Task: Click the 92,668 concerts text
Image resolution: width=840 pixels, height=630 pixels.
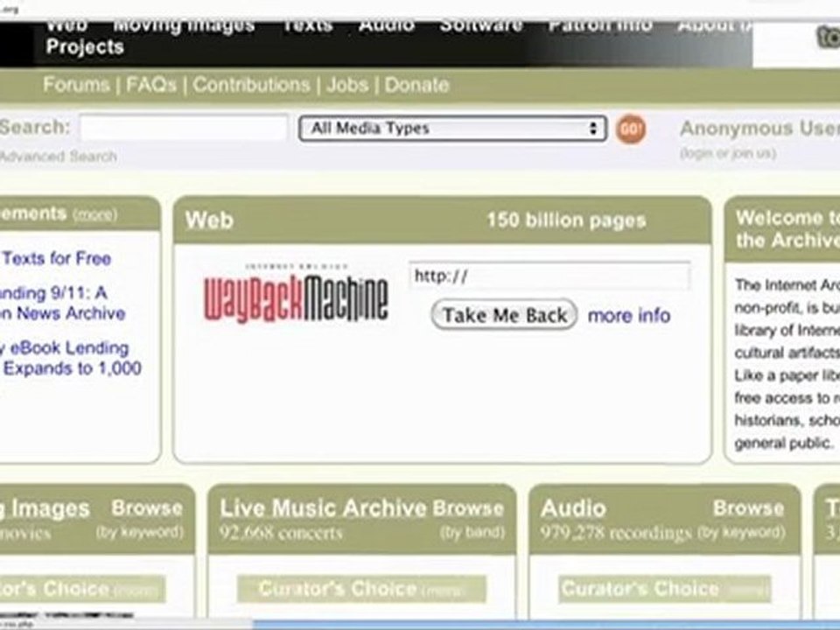Action: 281,533
